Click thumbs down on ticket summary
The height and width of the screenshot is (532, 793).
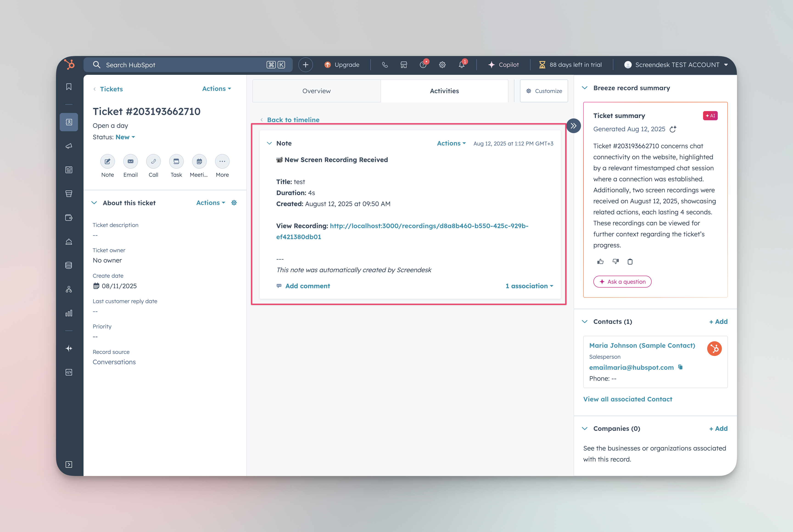click(615, 262)
